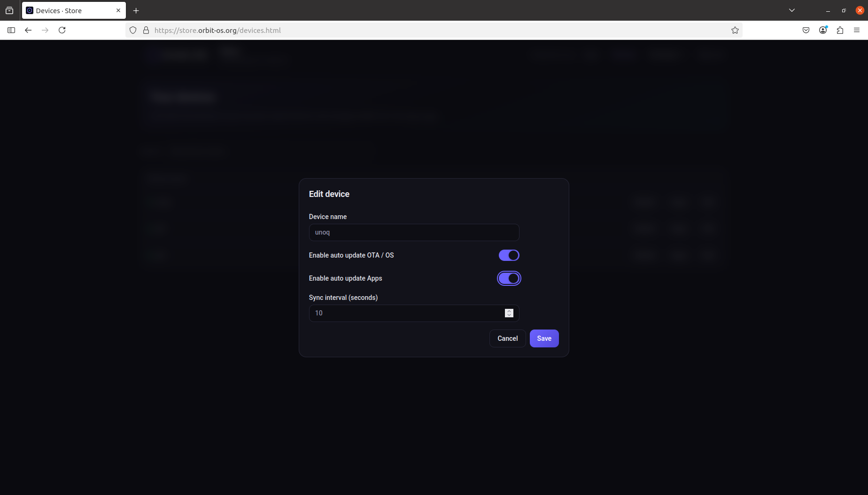Image resolution: width=868 pixels, height=495 pixels.
Task: Open the Firefox hamburger application menu
Action: [x=857, y=30]
